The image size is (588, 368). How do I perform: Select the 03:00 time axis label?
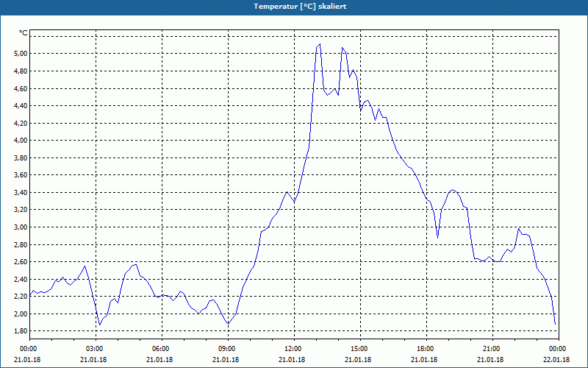tap(96, 348)
